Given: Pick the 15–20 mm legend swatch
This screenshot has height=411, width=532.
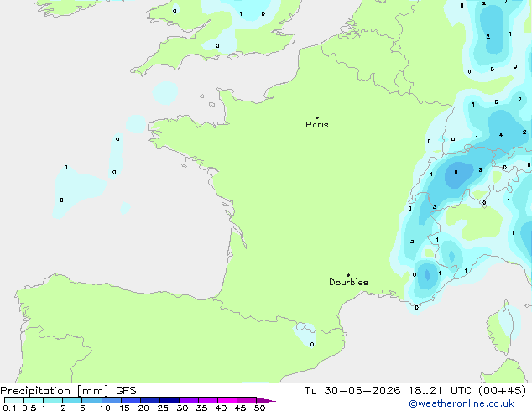Looking at the screenshot, I should [x=130, y=400].
